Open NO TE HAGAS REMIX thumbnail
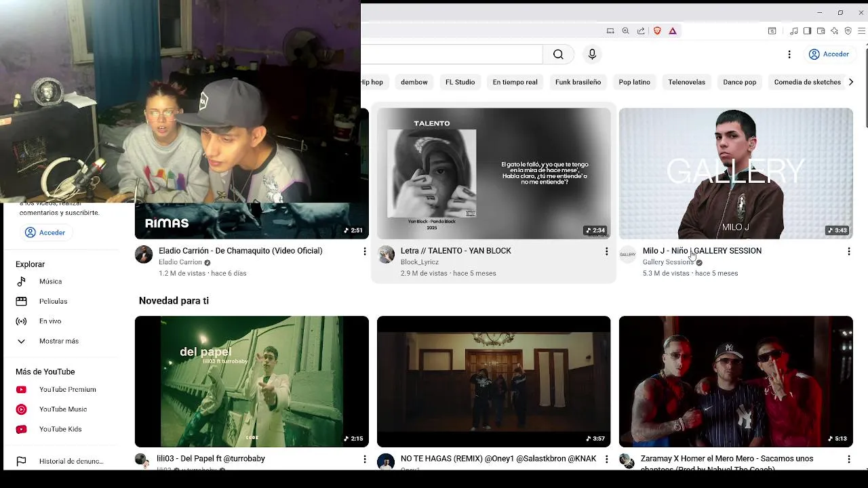The image size is (868, 488). click(494, 382)
